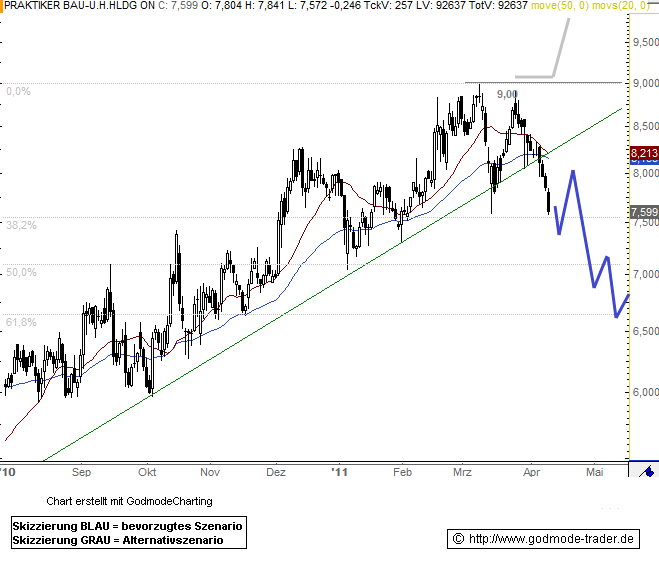Click the H: 7,841 high value
This screenshot has width=659, height=561.
[266, 5]
